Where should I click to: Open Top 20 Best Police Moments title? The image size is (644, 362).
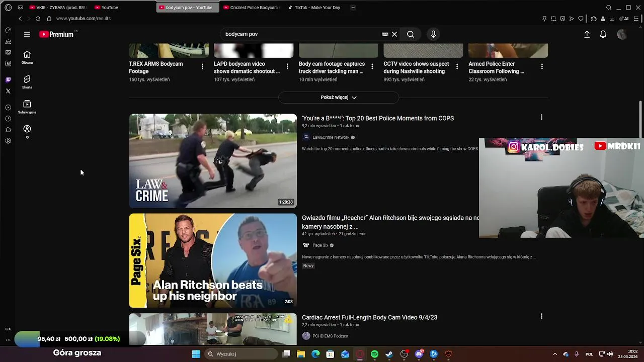point(378,118)
